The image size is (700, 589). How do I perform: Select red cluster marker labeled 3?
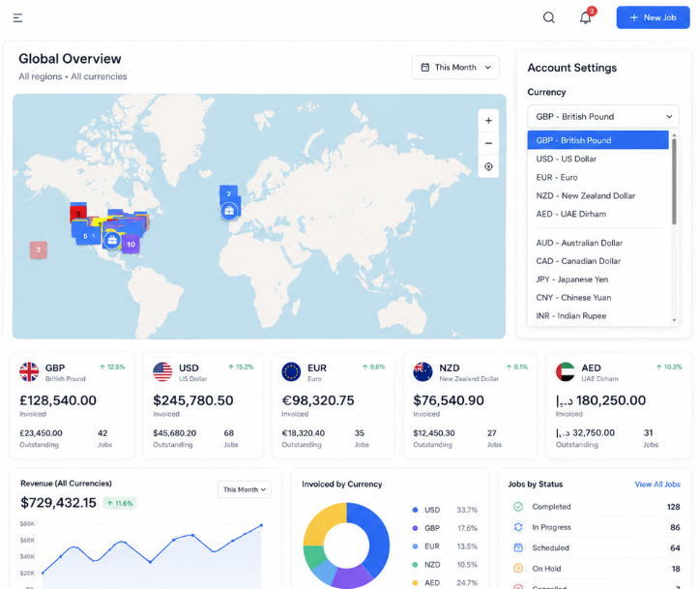tap(78, 214)
